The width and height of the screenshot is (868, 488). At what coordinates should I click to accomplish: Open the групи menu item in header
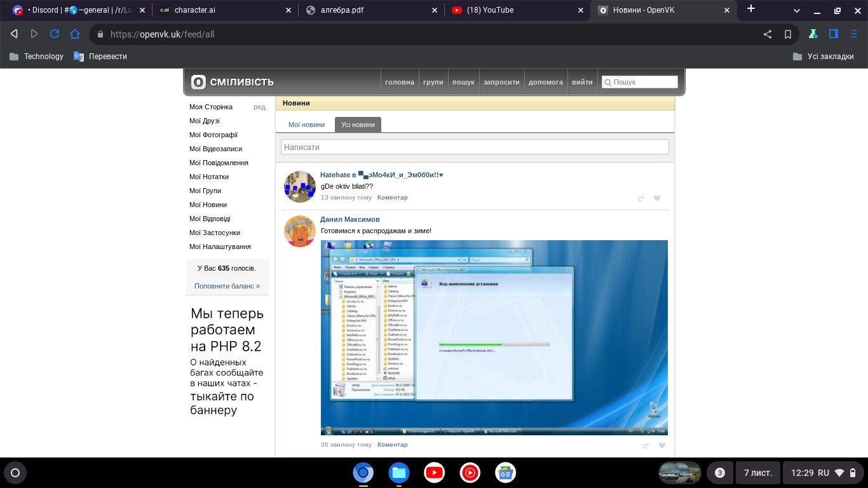[433, 82]
